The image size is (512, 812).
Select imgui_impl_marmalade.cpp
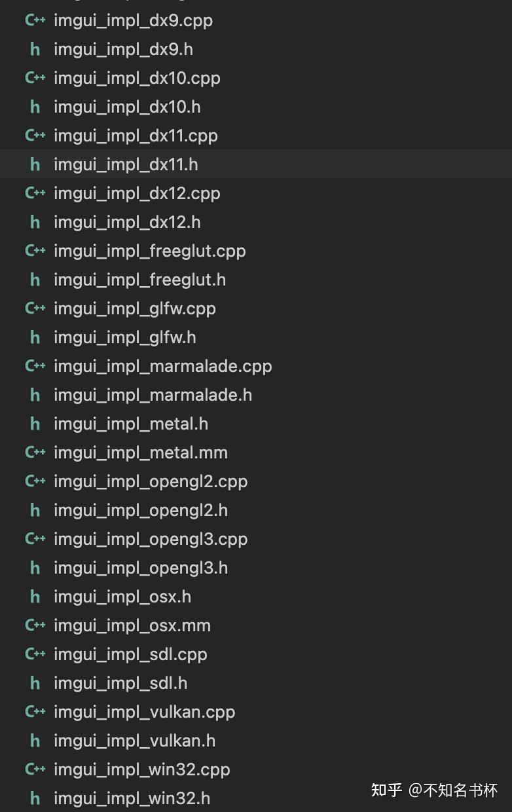[162, 366]
